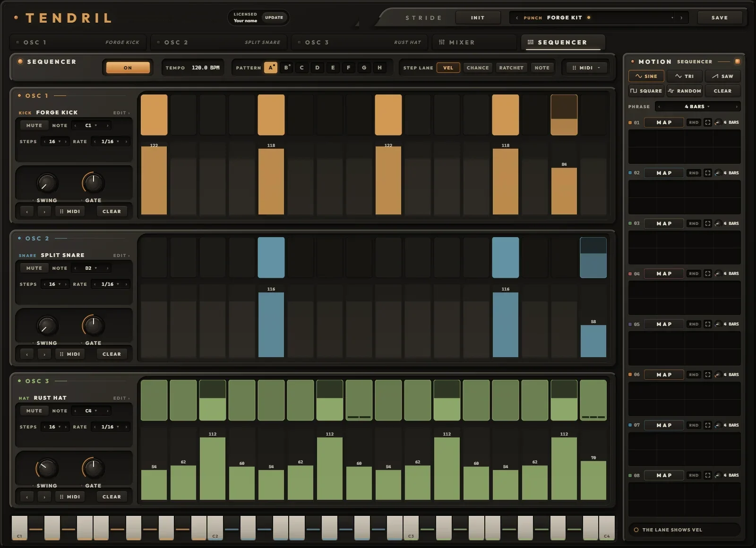Open the OSC 2 steps 16 dropdown
Screen dimensions: 756x548
tap(55, 284)
